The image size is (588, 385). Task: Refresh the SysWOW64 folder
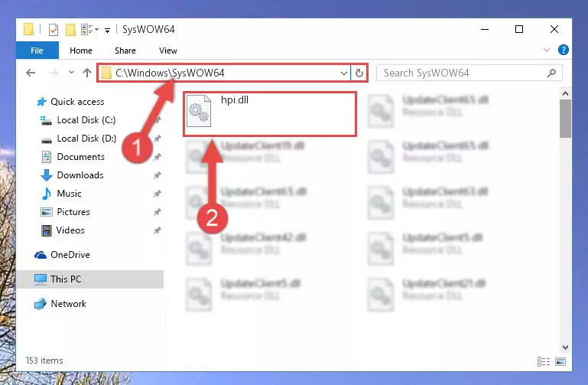[x=359, y=73]
